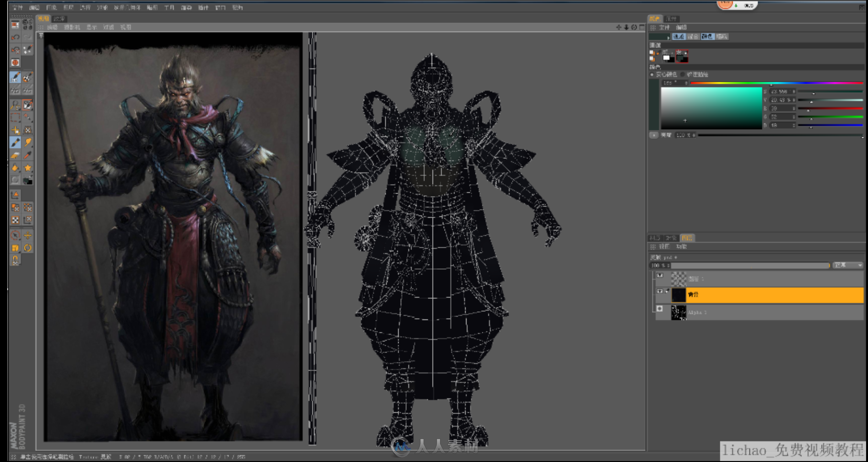Select the white foreground colour swatch
The width and height of the screenshot is (868, 462).
click(667, 58)
